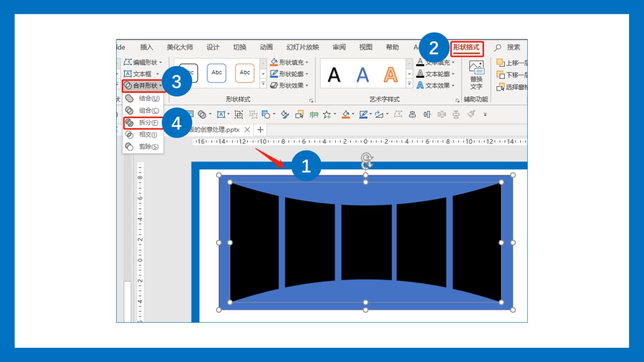644x362 pixels.
Task: Click the greyed distribute horizontally icon
Action: [x=441, y=114]
